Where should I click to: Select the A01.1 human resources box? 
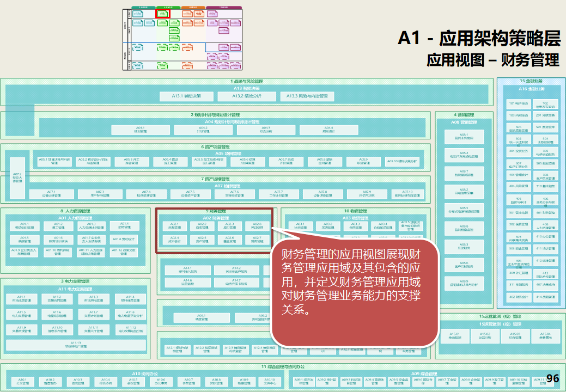pyautogui.click(x=25, y=226)
